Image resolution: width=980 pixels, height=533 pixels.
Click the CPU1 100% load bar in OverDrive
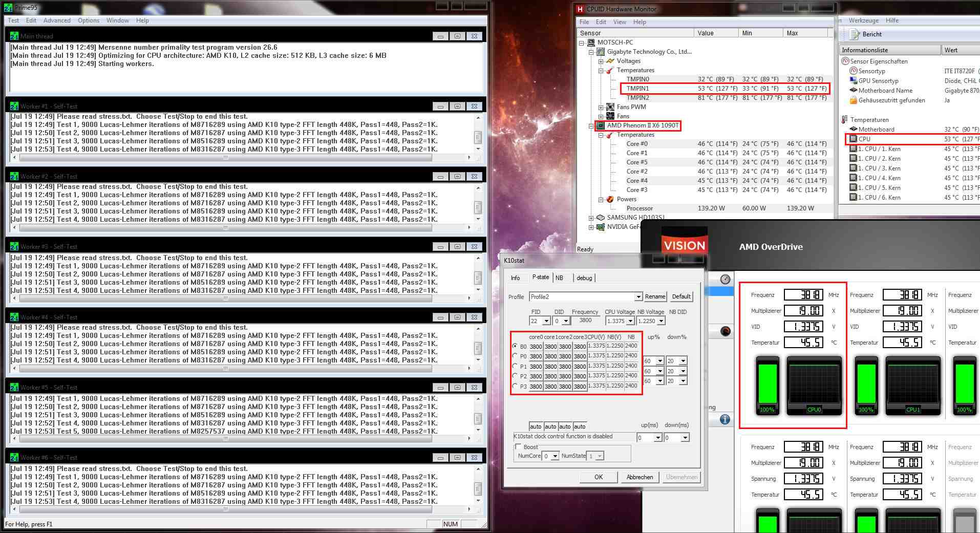pyautogui.click(x=866, y=386)
